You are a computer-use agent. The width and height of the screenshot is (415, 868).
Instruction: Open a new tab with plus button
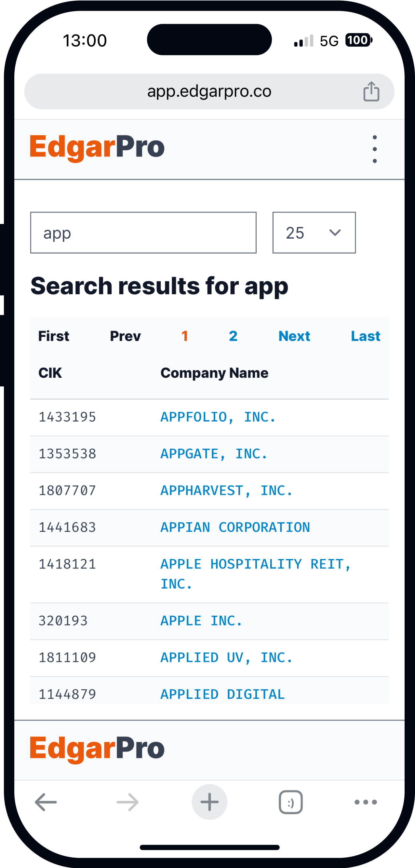pos(209,802)
